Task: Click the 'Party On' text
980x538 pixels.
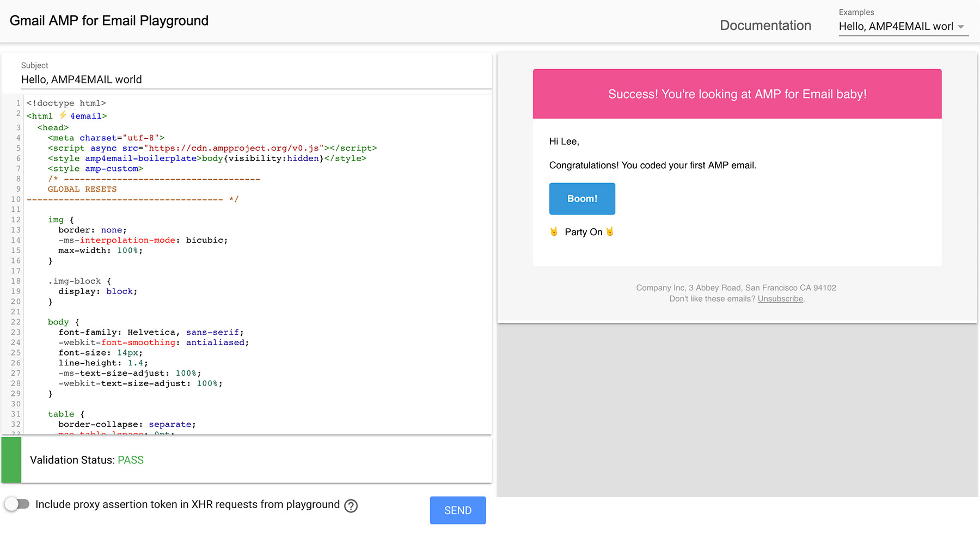Action: (x=584, y=232)
